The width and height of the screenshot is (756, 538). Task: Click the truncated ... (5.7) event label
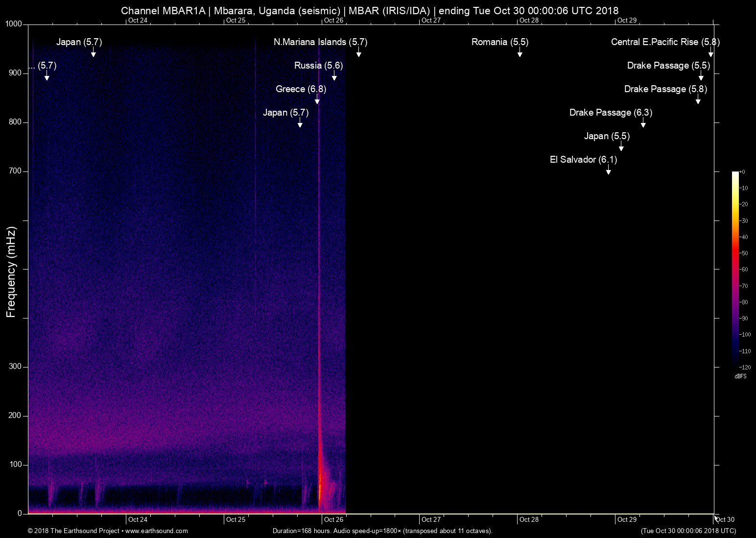43,65
